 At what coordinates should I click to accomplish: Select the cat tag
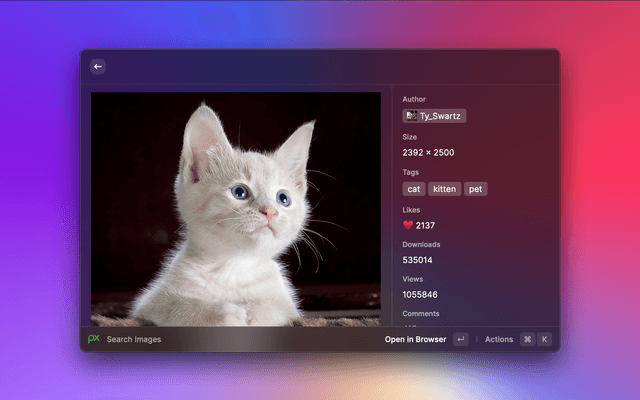(414, 189)
